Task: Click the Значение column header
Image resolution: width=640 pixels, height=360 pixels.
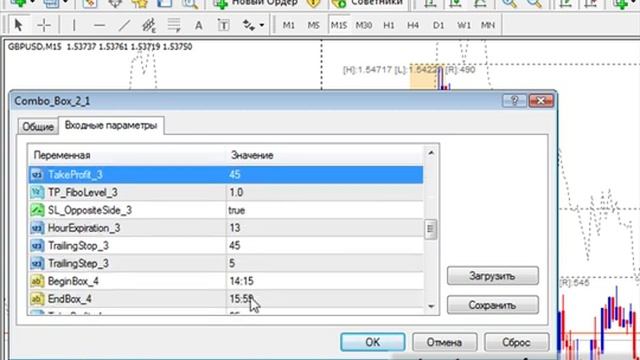Action: coord(324,155)
